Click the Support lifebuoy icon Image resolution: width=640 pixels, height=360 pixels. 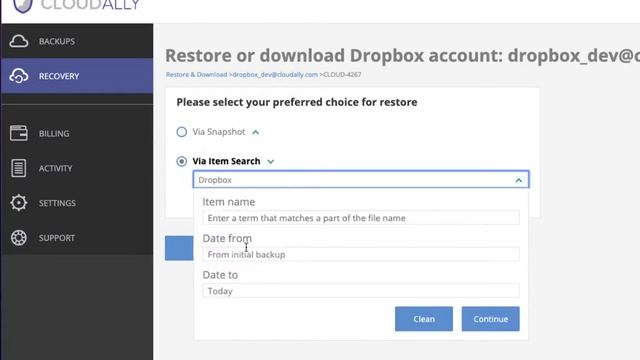(x=19, y=238)
